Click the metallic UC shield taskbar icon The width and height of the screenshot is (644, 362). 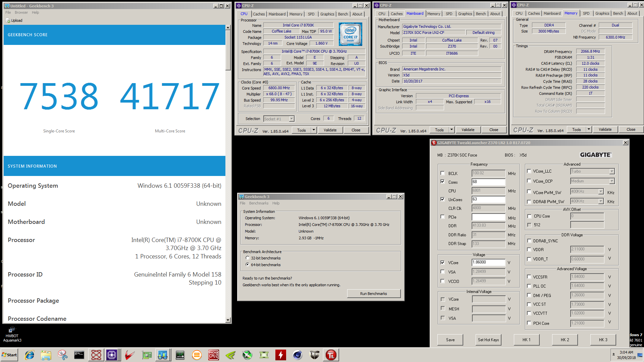[x=314, y=355]
